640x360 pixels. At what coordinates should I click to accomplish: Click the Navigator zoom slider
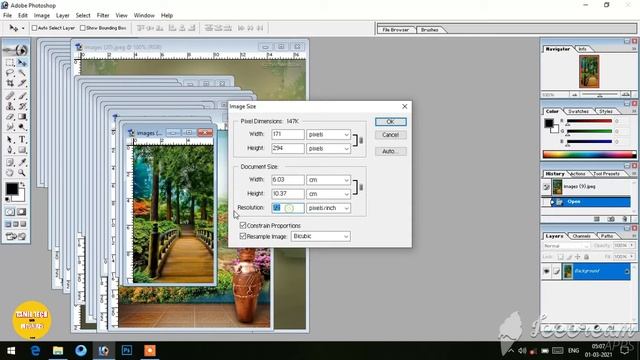[x=600, y=95]
